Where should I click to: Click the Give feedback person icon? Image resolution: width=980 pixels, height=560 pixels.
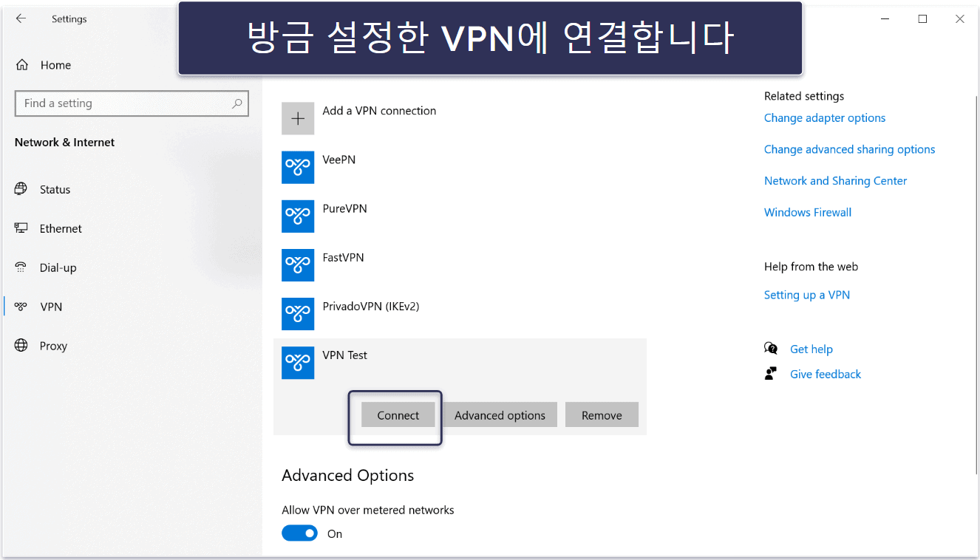pyautogui.click(x=771, y=374)
